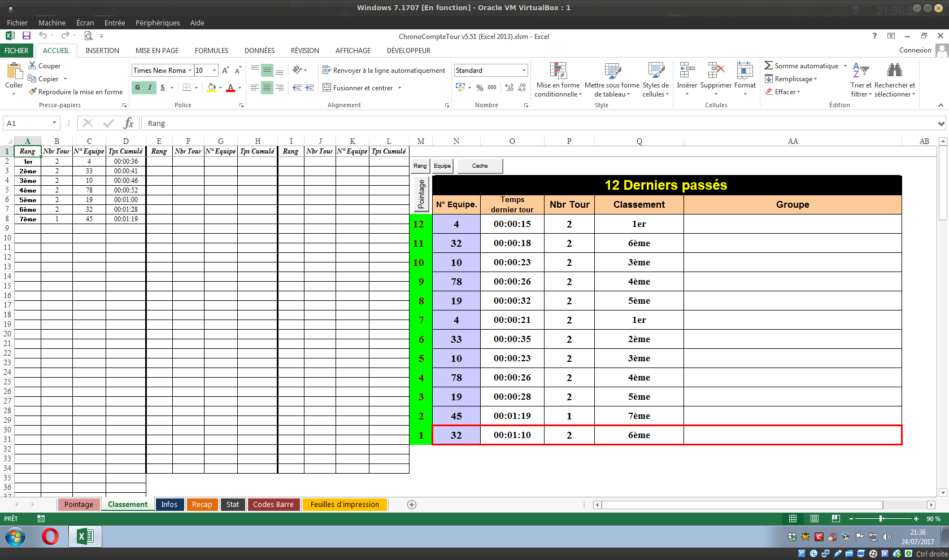The width and height of the screenshot is (949, 560).
Task: Click the Save icon in quick access toolbar
Action: pos(26,36)
